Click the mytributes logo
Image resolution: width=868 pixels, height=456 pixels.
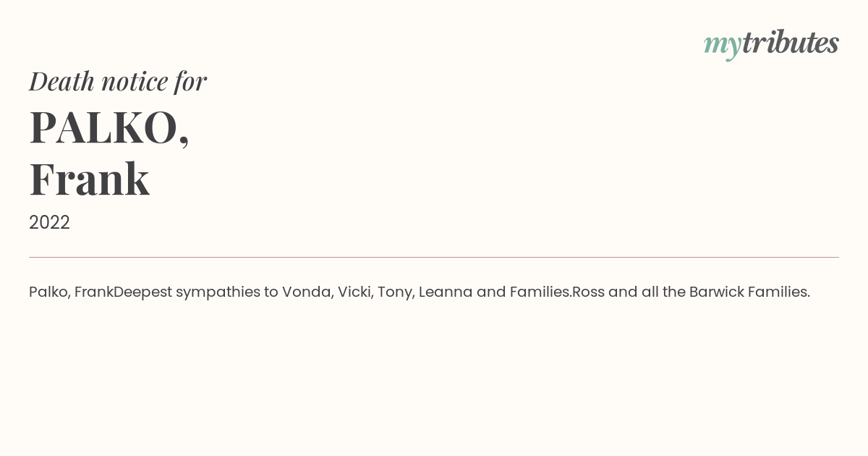771,43
